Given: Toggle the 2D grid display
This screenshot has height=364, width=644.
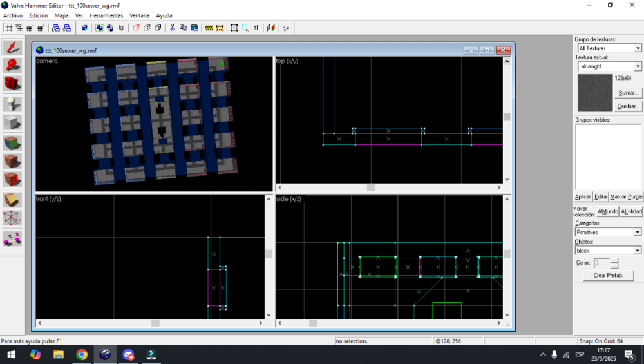Looking at the screenshot, I should coord(8,28).
